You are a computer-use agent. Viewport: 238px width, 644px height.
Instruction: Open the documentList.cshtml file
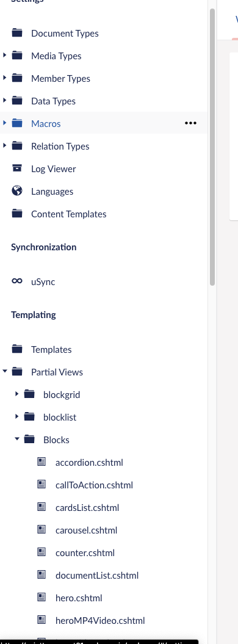click(x=97, y=576)
